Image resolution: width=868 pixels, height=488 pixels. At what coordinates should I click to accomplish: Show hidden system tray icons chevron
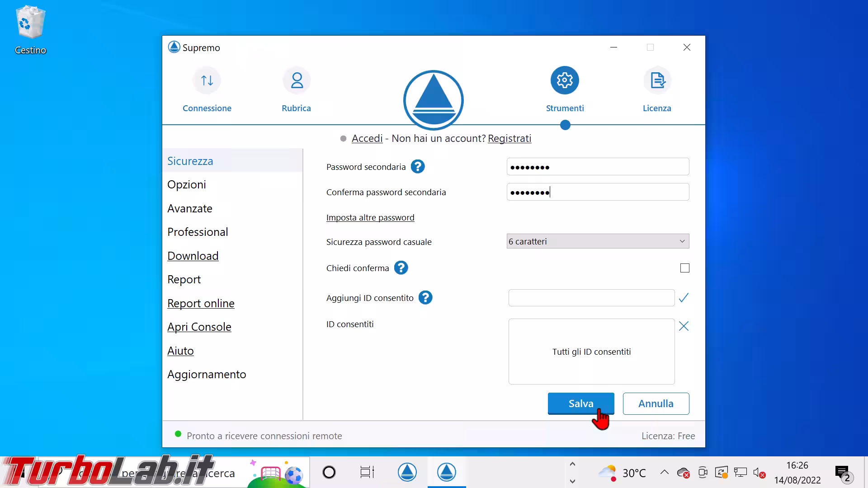click(x=664, y=473)
